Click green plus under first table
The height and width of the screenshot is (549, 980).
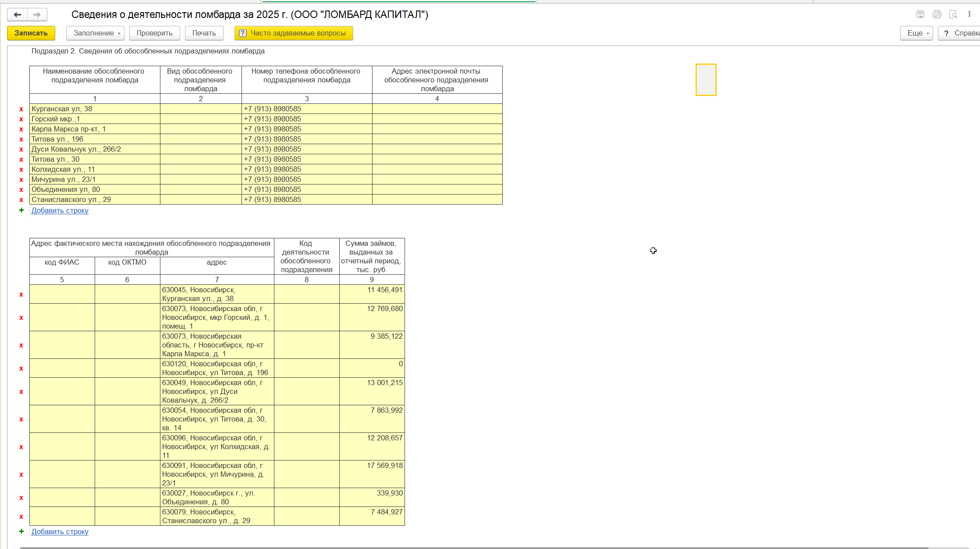[21, 210]
